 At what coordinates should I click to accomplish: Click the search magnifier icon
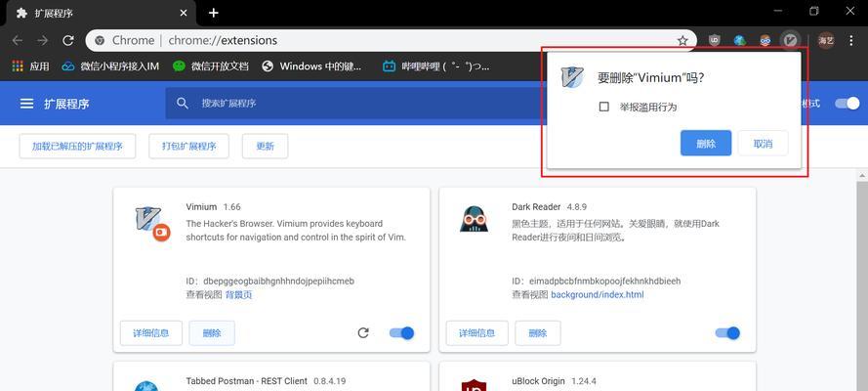pos(183,103)
